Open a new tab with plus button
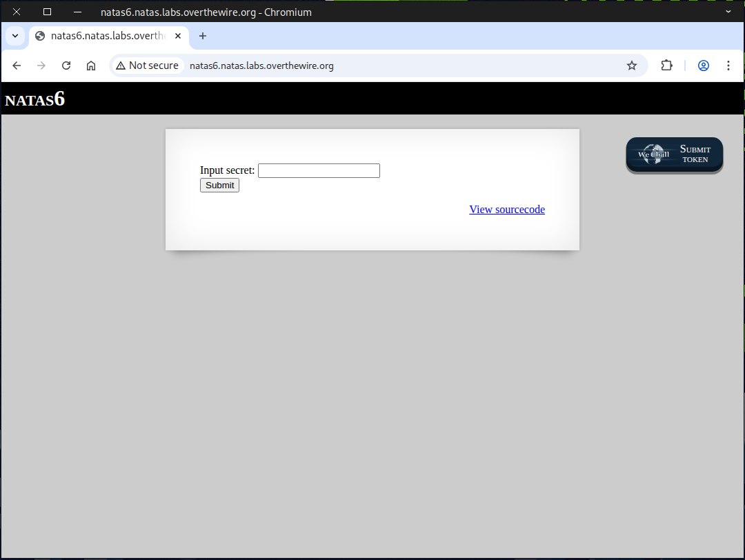 point(202,36)
